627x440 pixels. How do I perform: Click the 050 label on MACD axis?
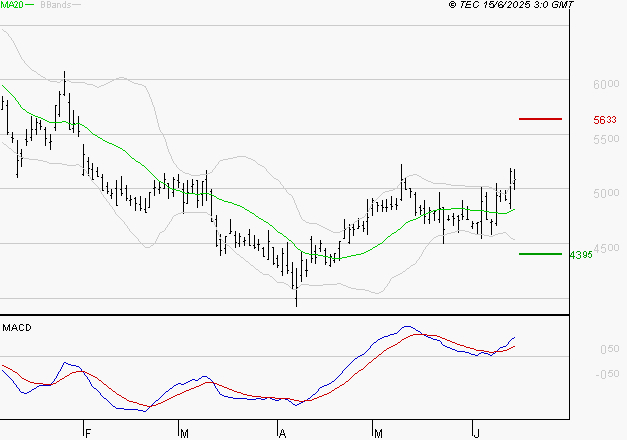click(x=606, y=350)
